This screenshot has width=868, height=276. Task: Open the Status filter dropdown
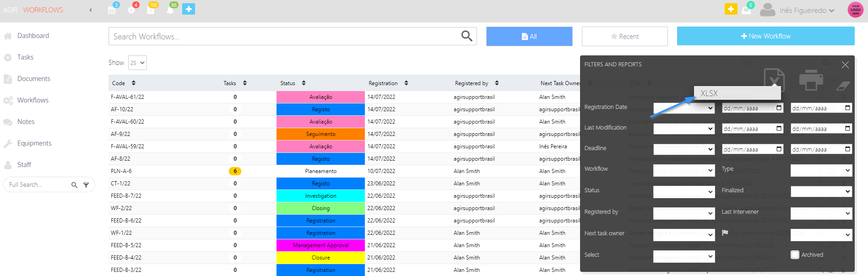(x=684, y=191)
